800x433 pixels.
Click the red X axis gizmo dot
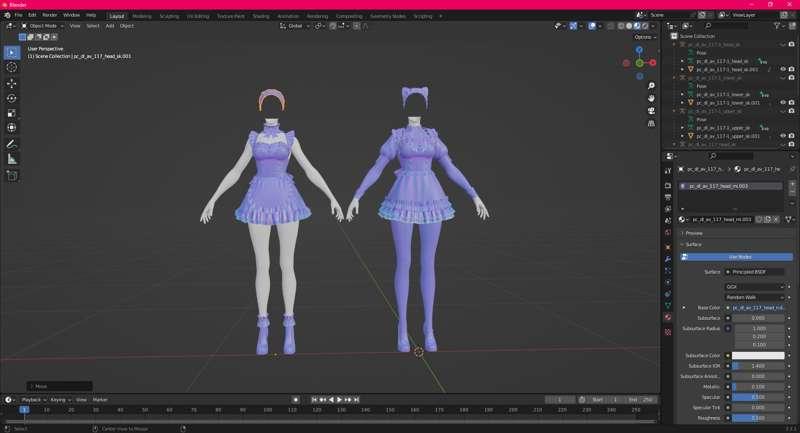653,63
